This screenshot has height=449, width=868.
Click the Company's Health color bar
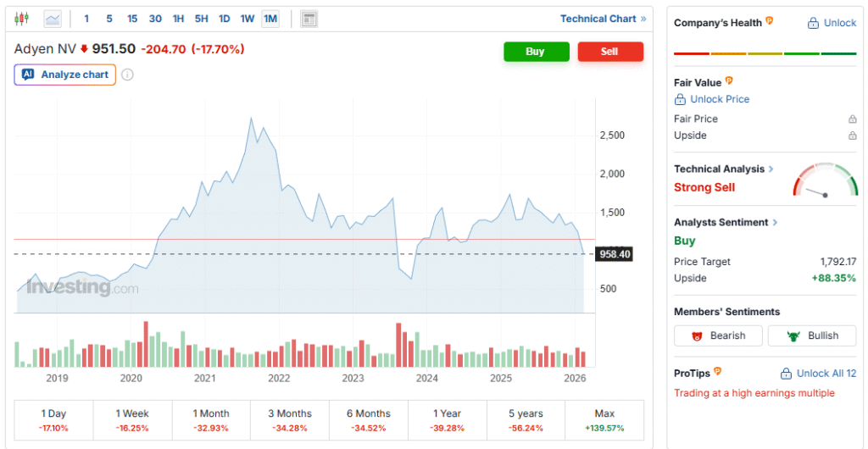click(x=765, y=53)
